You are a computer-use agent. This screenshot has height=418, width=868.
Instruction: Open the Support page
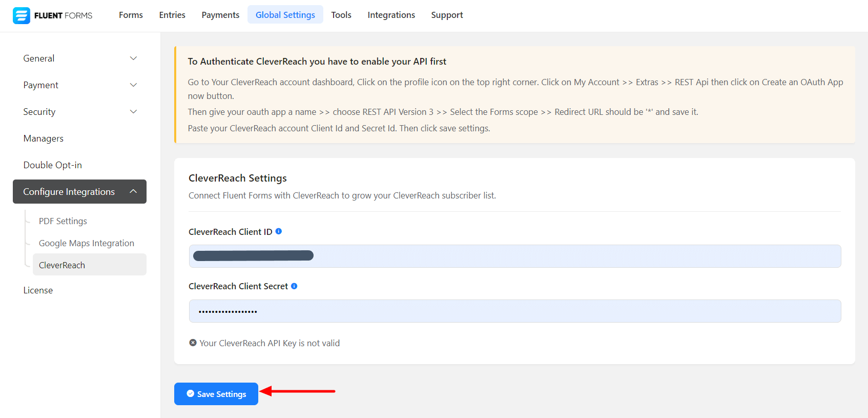447,15
